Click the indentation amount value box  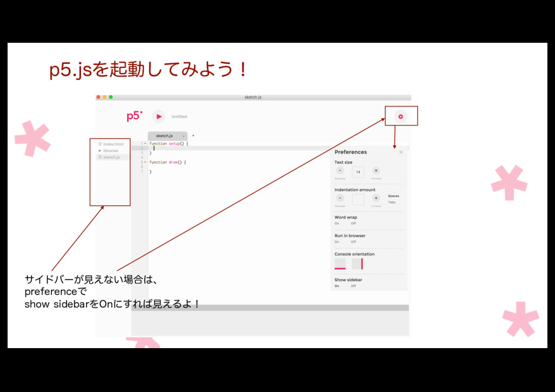(358, 199)
